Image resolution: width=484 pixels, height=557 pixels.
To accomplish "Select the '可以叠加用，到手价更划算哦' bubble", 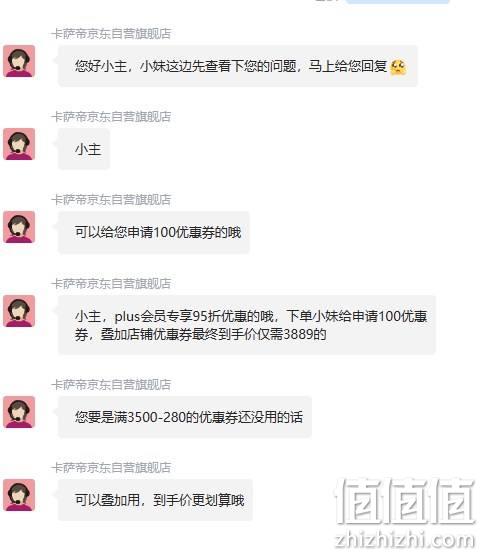I will pyautogui.click(x=155, y=500).
